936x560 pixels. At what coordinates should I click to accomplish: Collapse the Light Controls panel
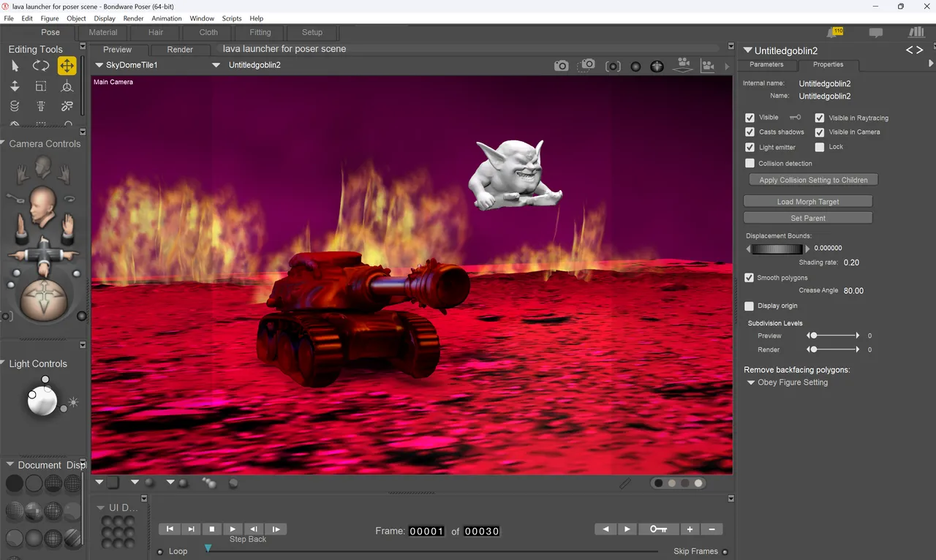2,363
